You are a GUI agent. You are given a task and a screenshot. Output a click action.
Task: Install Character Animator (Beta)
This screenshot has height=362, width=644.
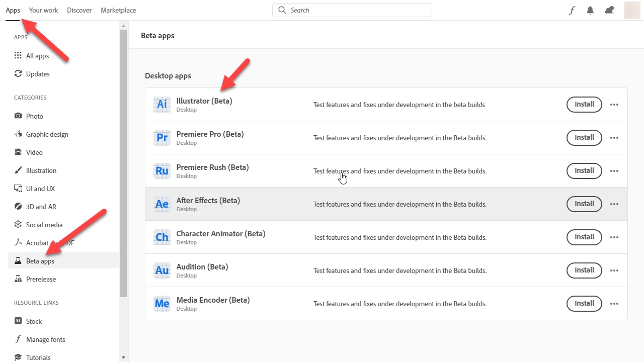click(x=585, y=237)
